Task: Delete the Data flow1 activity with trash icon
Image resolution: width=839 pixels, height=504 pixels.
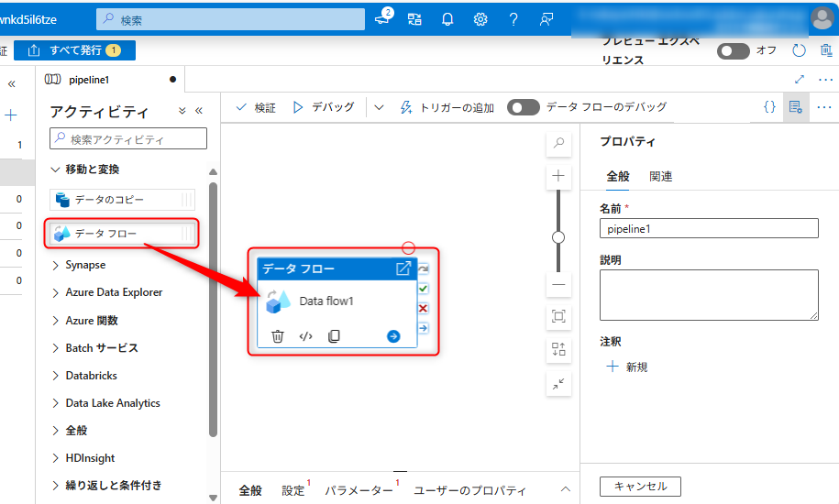Action: point(277,336)
